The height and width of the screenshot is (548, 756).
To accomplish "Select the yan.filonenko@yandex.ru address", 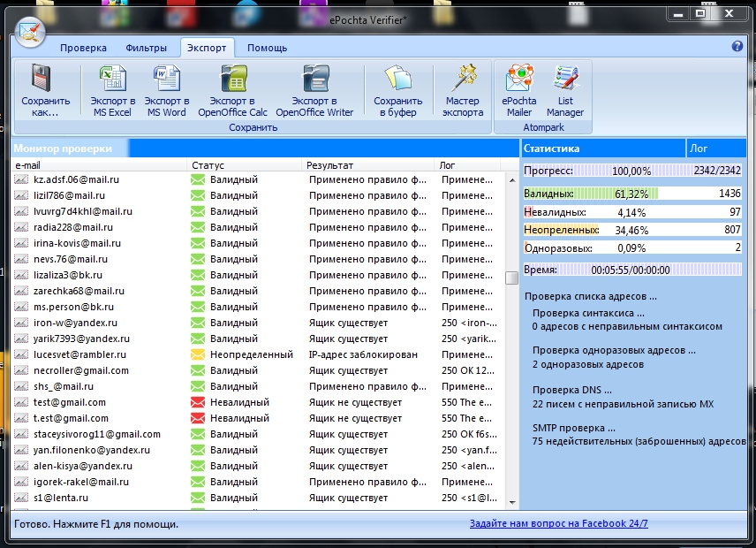I will (92, 450).
